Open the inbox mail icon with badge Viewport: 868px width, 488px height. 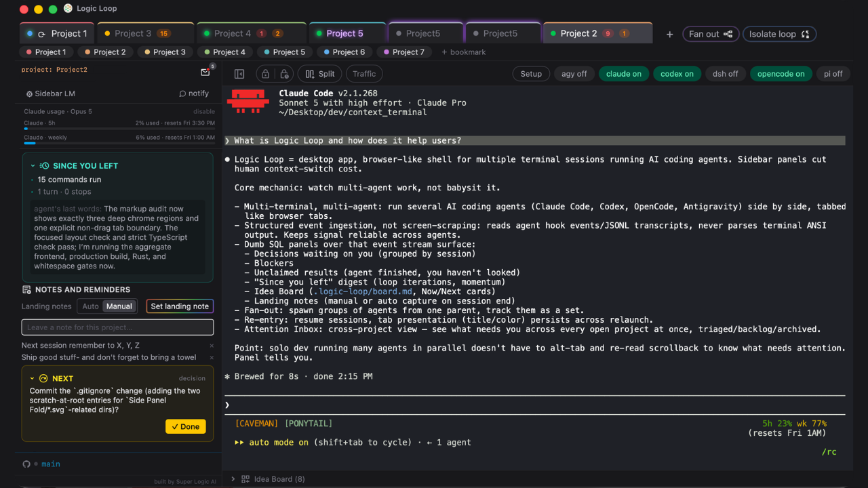(x=205, y=73)
